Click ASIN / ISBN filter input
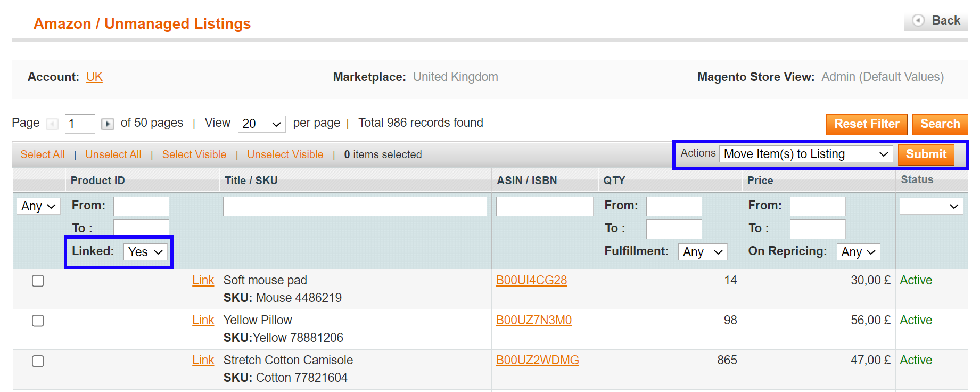The height and width of the screenshot is (392, 980). (545, 206)
